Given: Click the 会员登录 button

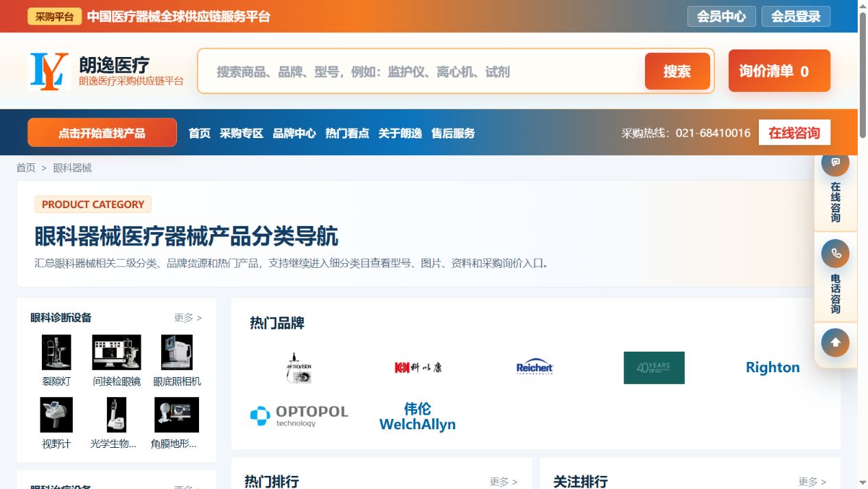Looking at the screenshot, I should point(796,16).
